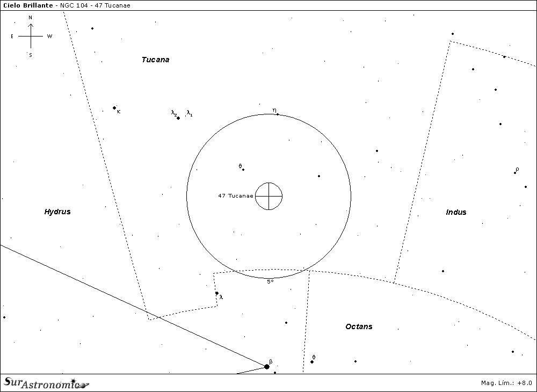
Task: Select the Theta Tucanae star inside circle
Action: click(x=243, y=170)
